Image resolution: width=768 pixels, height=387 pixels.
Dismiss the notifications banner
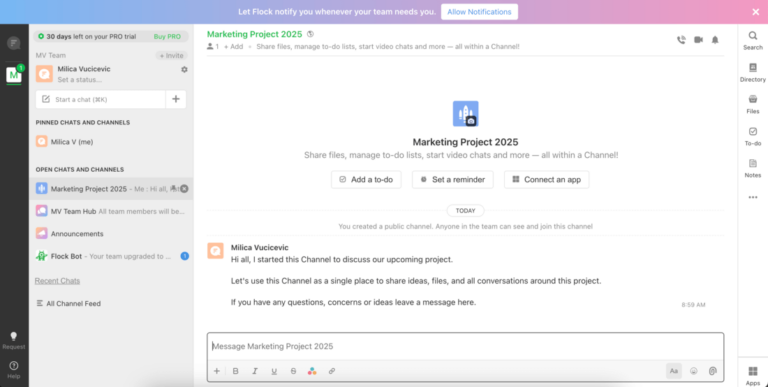pos(756,12)
